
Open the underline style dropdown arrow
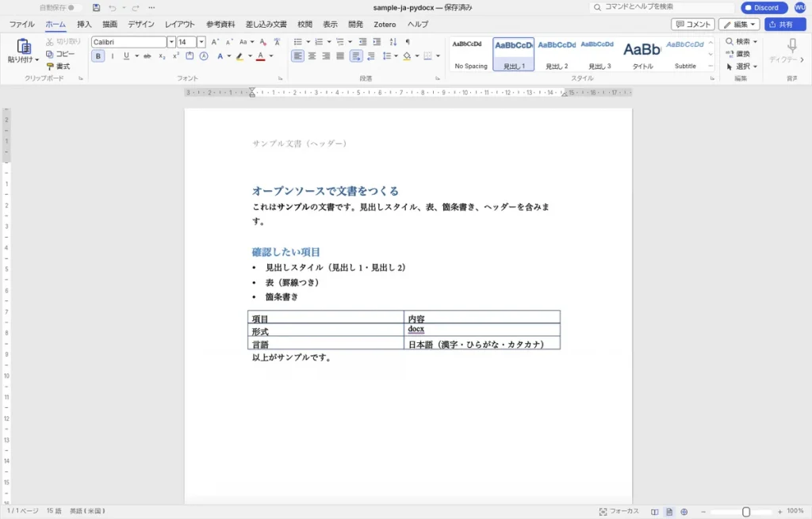(136, 56)
